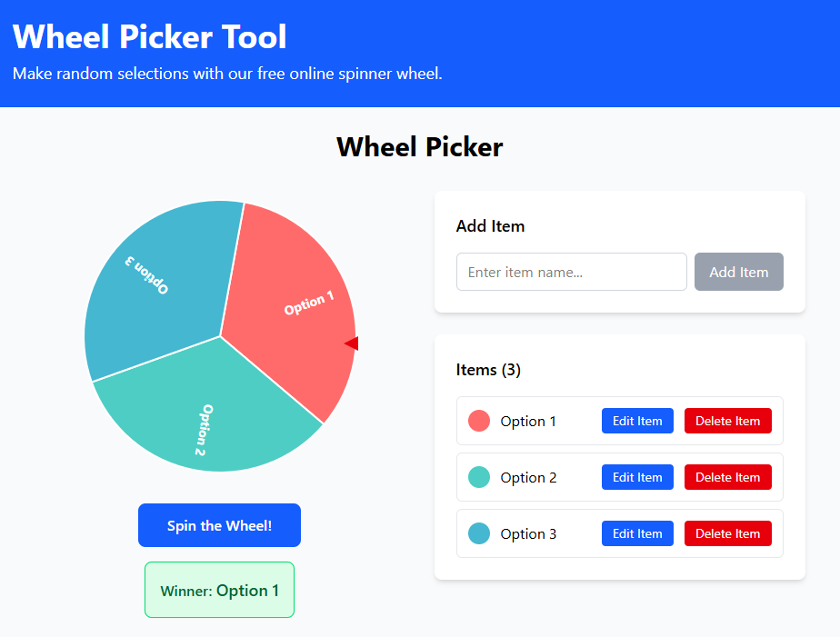Edit the Option 1 item
Image resolution: width=840 pixels, height=637 pixels.
pyautogui.click(x=637, y=421)
